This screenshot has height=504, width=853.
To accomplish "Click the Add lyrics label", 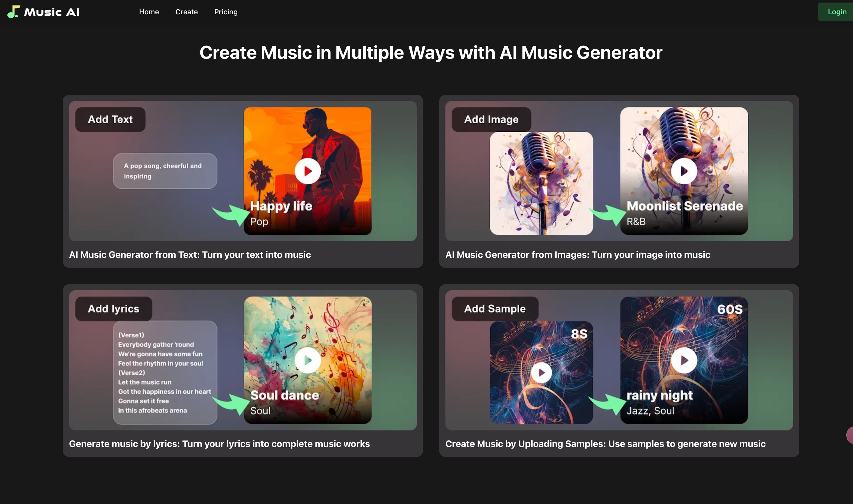I will click(x=114, y=309).
